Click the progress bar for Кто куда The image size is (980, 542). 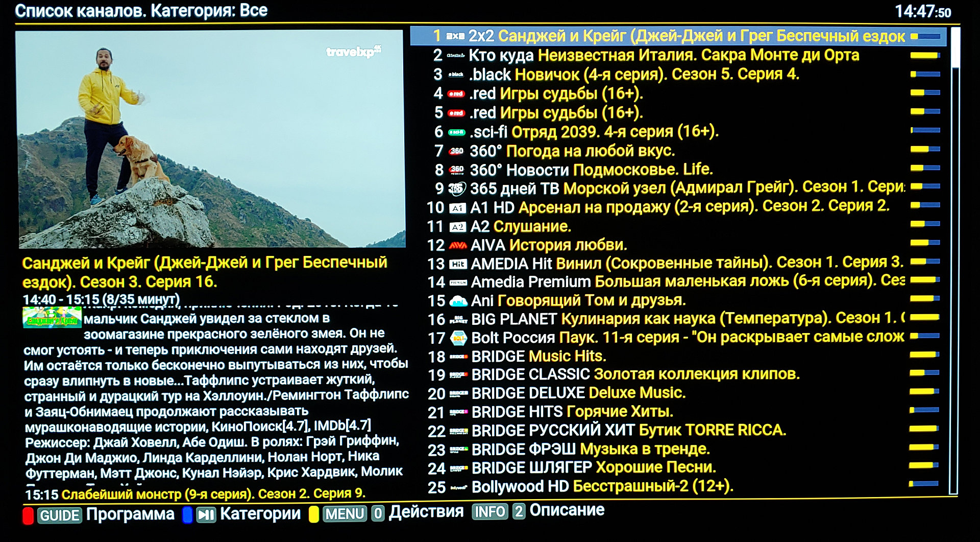[925, 55]
